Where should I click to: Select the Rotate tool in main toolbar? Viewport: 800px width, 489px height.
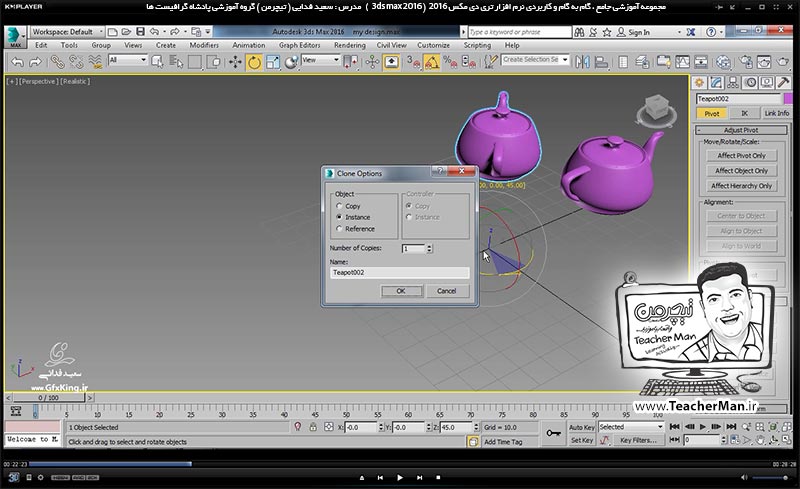point(254,63)
